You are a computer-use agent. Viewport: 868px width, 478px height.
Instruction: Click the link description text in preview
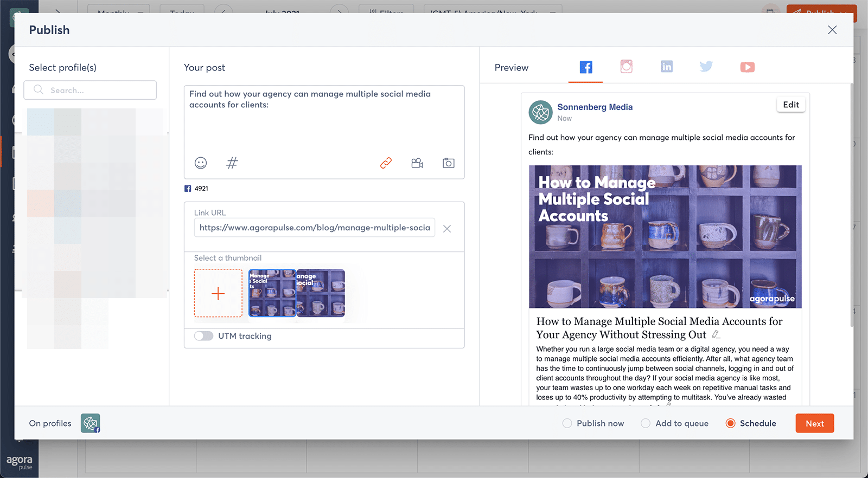click(665, 373)
